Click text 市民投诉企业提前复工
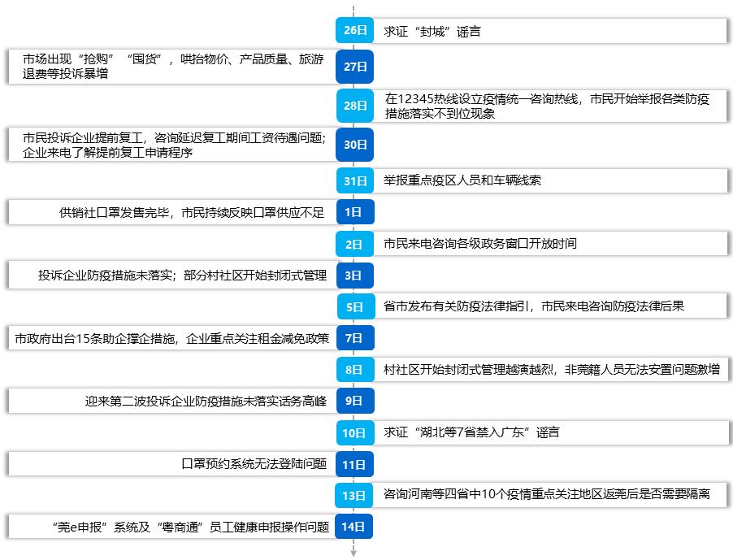733x560 pixels. click(174, 145)
